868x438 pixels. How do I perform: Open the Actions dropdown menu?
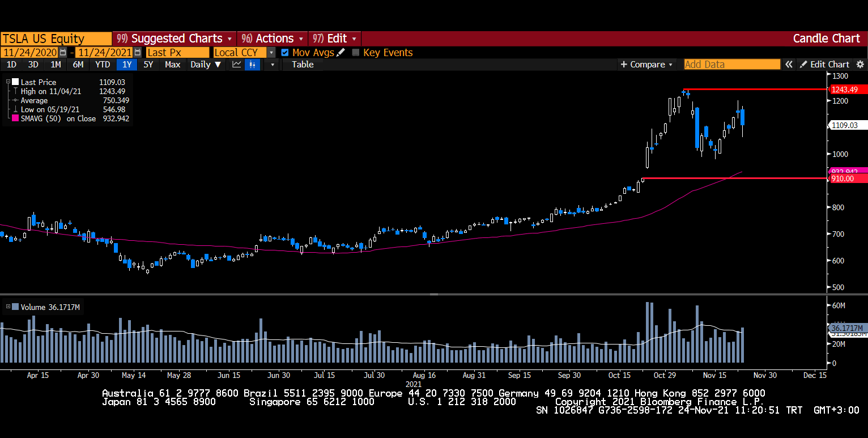pos(273,39)
